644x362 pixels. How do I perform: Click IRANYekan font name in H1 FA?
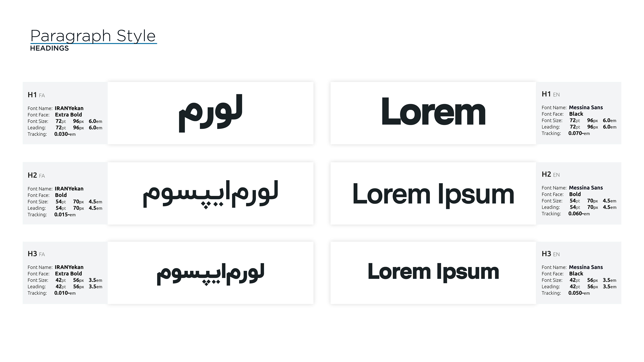(x=69, y=108)
